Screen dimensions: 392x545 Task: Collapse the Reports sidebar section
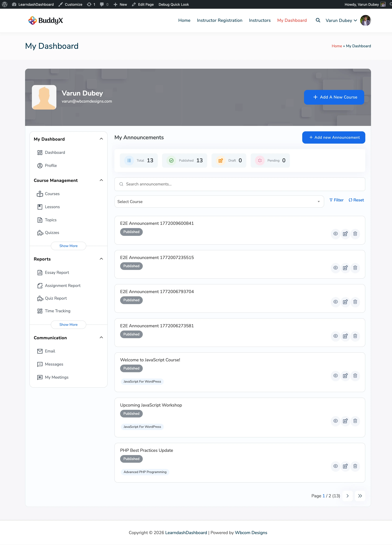[101, 259]
